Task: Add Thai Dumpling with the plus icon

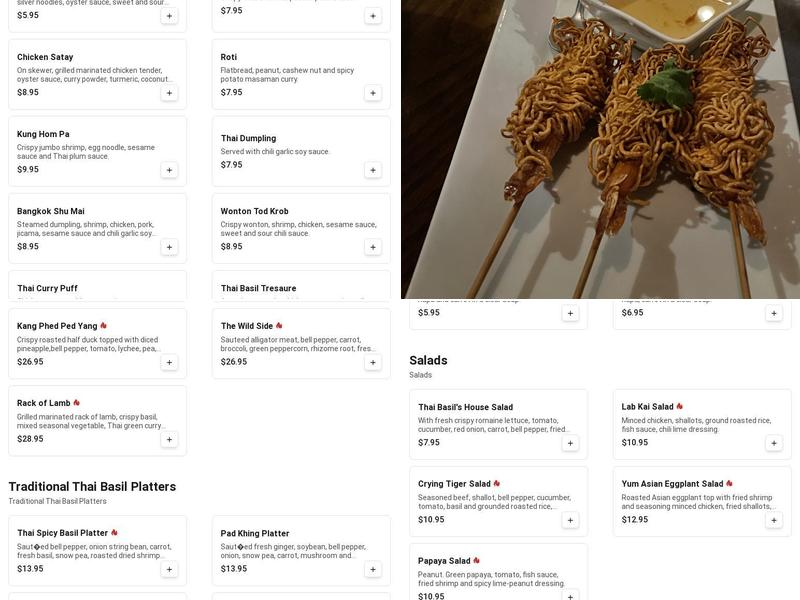Action: [373, 170]
